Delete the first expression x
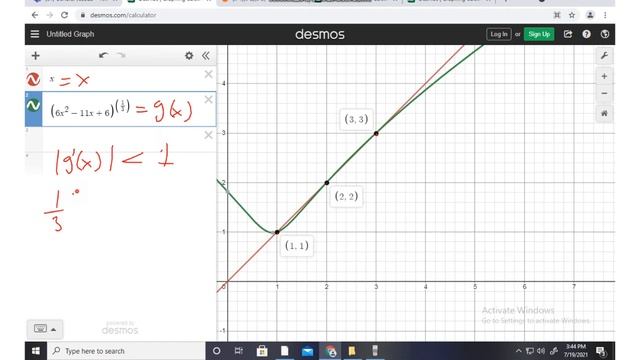The image size is (640, 360). 208,74
